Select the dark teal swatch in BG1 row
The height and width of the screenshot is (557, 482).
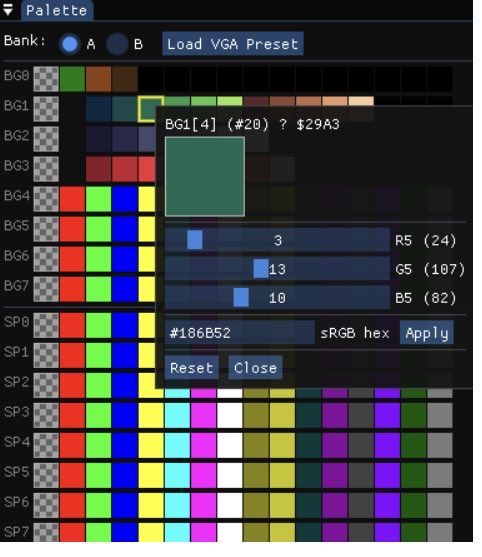click(125, 109)
